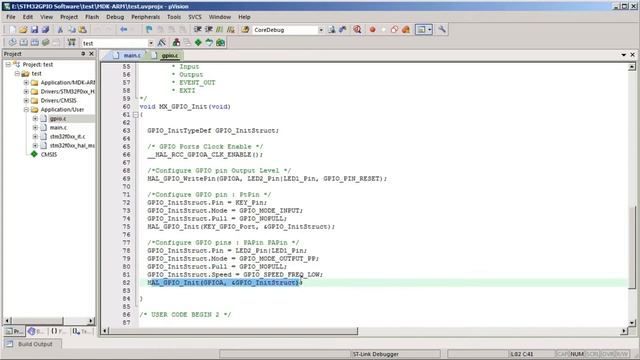Click the Unindent selection icon

point(209,30)
